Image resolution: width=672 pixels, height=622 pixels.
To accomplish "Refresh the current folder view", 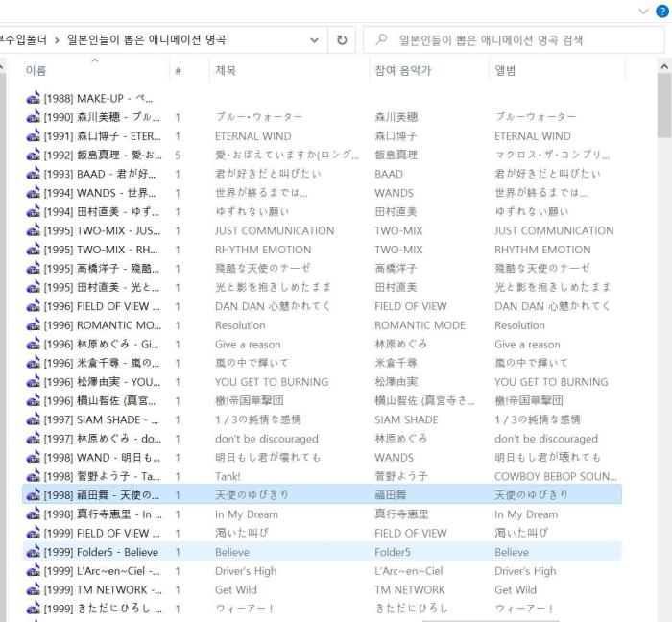I will tap(342, 40).
